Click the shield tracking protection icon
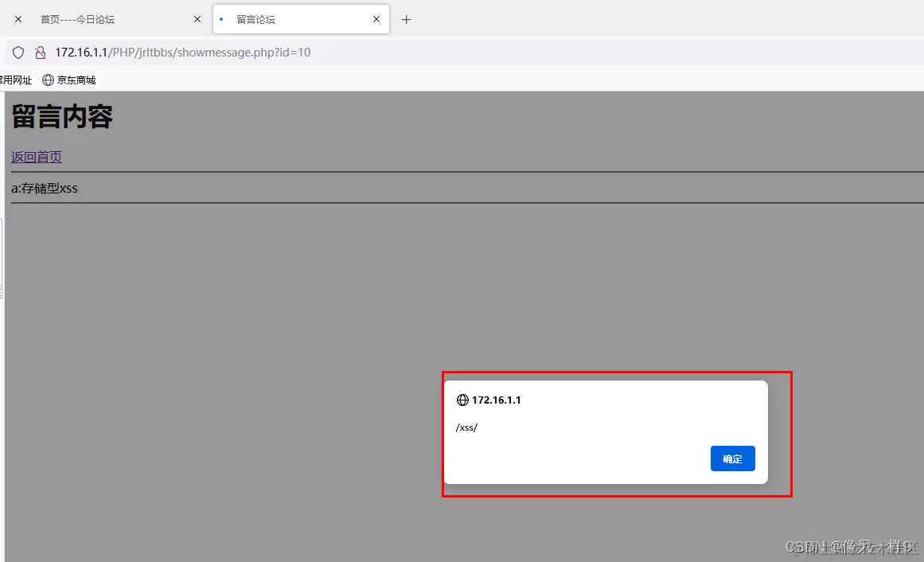 (x=18, y=53)
